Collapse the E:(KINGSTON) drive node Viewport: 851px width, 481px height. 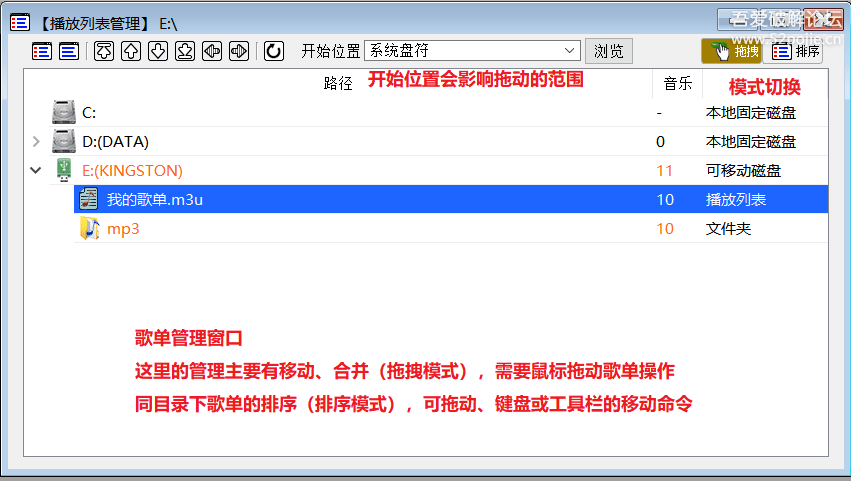[36, 170]
